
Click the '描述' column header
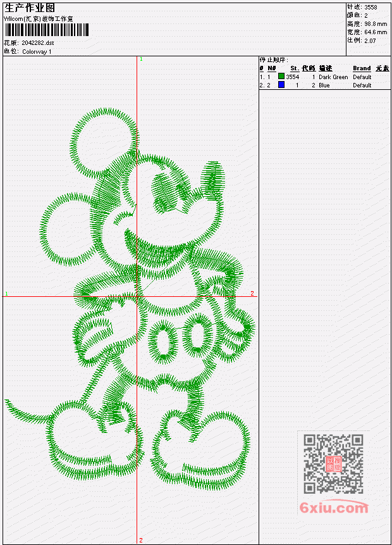[x=326, y=68]
